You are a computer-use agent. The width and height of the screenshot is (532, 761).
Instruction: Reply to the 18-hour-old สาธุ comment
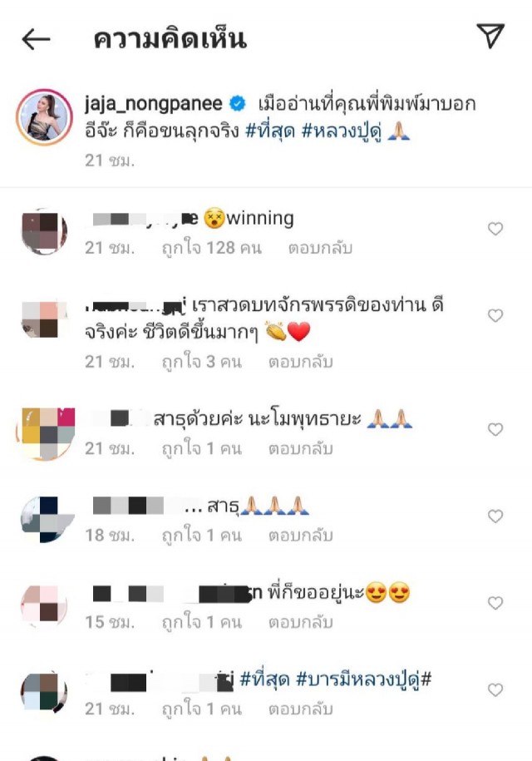click(x=301, y=536)
